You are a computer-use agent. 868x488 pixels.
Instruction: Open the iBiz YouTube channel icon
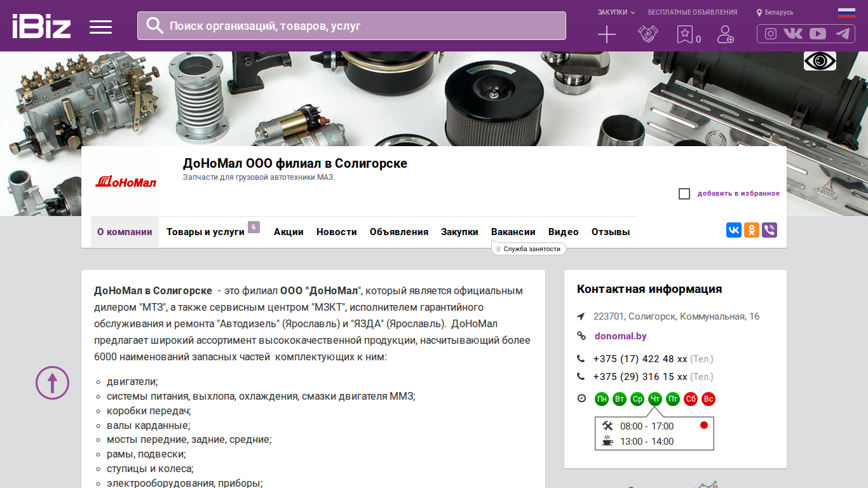pos(818,34)
